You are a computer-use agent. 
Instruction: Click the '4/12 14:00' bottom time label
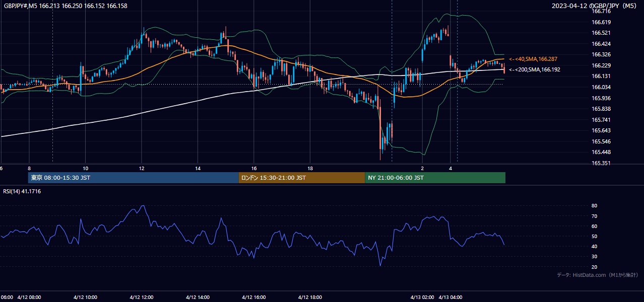198,297
